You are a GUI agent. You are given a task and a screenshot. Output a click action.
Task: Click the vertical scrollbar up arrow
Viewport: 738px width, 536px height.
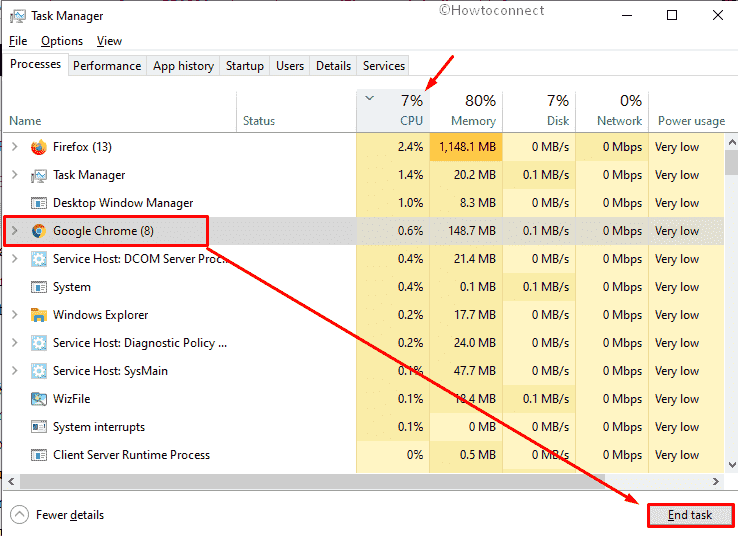[731, 142]
